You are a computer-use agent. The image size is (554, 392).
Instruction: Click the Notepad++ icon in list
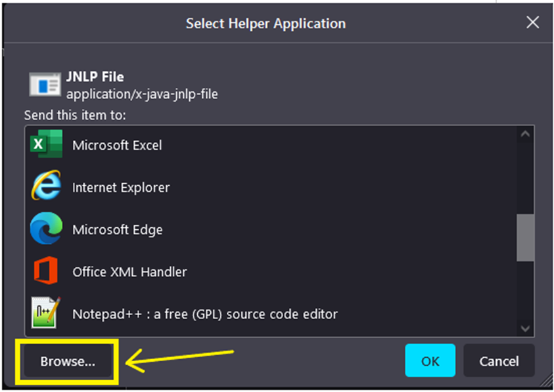[46, 313]
